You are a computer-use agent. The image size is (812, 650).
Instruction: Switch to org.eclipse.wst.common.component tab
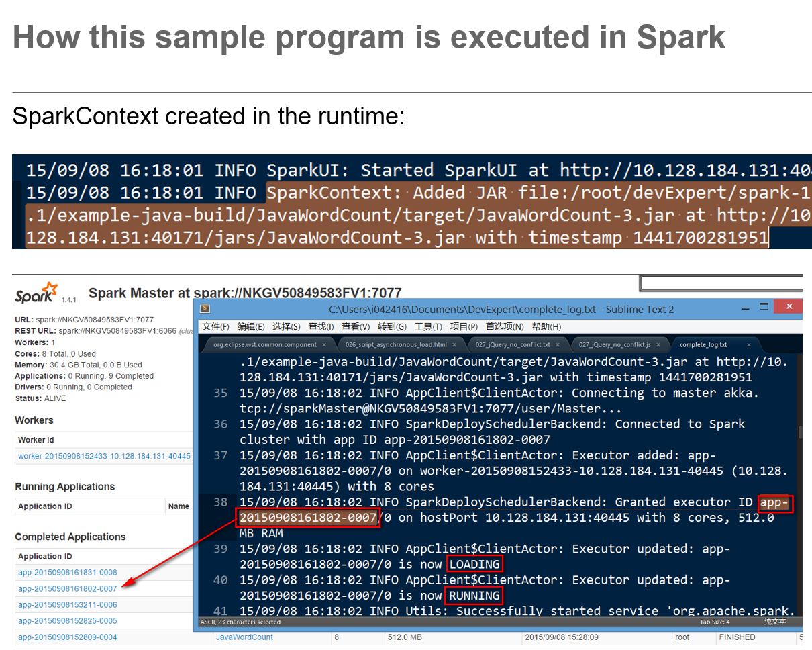tap(265, 344)
